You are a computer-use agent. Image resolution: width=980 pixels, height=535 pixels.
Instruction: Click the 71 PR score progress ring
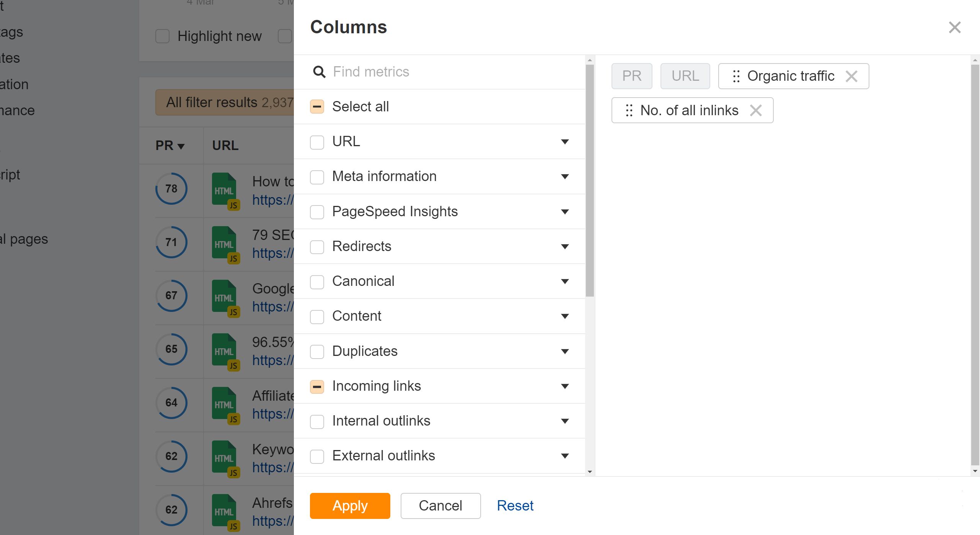click(171, 242)
